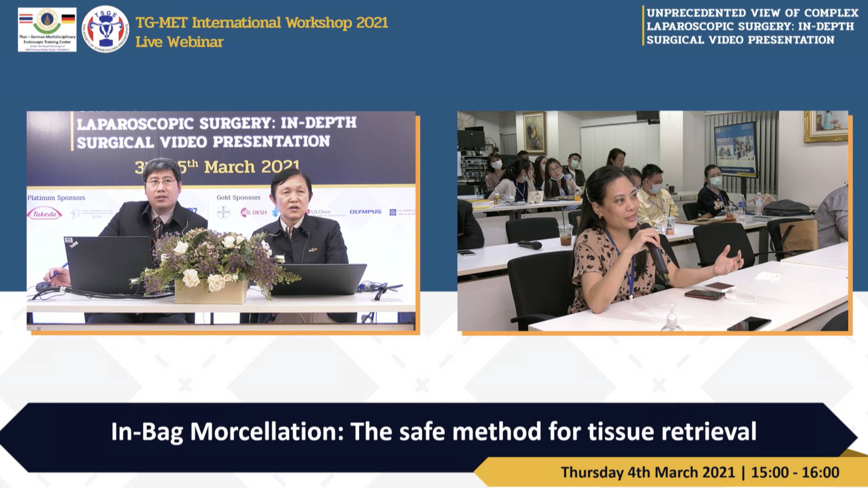
Task: Click the round TSGE society logo
Action: click(x=105, y=29)
